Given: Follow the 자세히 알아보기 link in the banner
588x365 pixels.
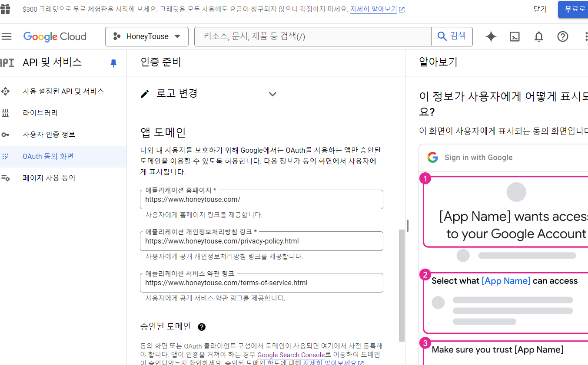Looking at the screenshot, I should [377, 9].
